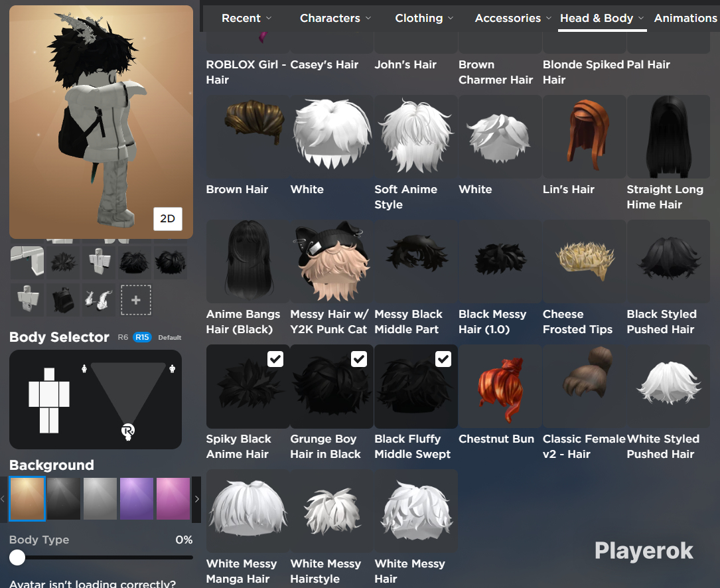Choose Lin's Hair orange hairstyle

[584, 137]
